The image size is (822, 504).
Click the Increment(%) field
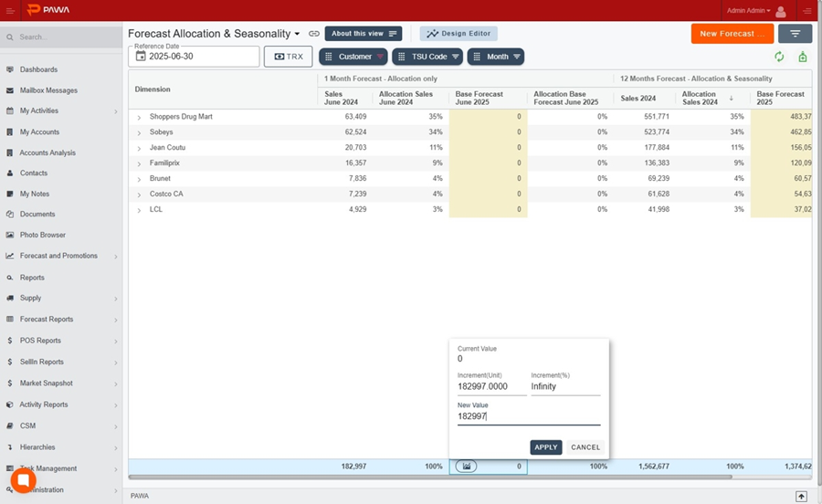565,386
